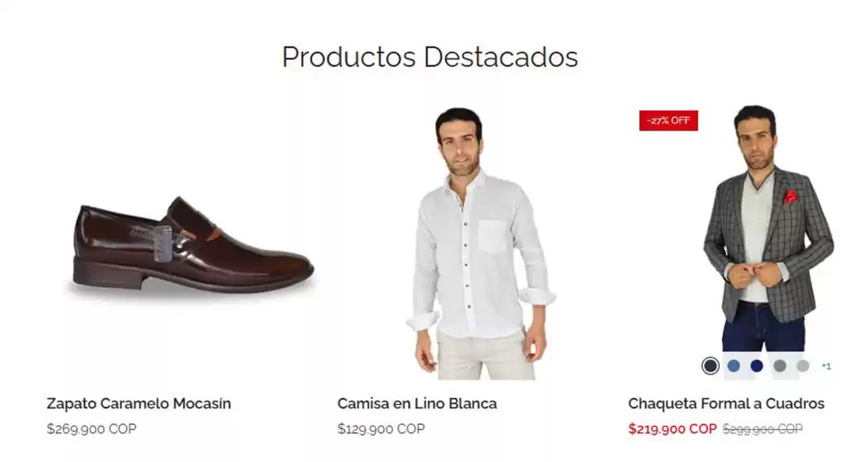Open the white linen shirt photo
This screenshot has height=462, width=868.
tap(481, 243)
